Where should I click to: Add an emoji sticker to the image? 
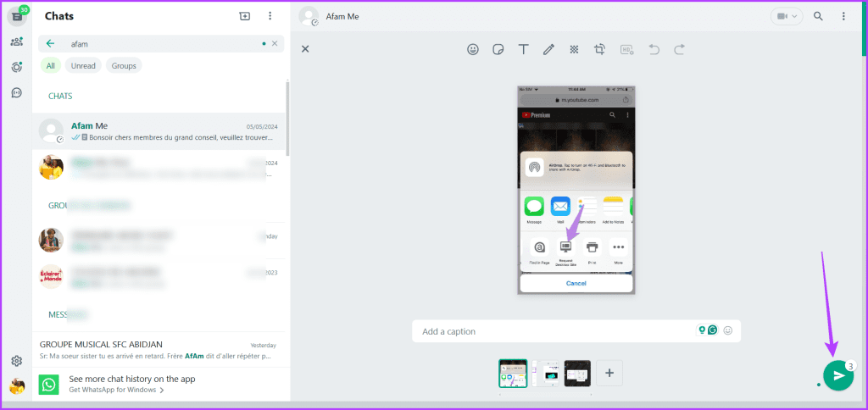(x=473, y=49)
